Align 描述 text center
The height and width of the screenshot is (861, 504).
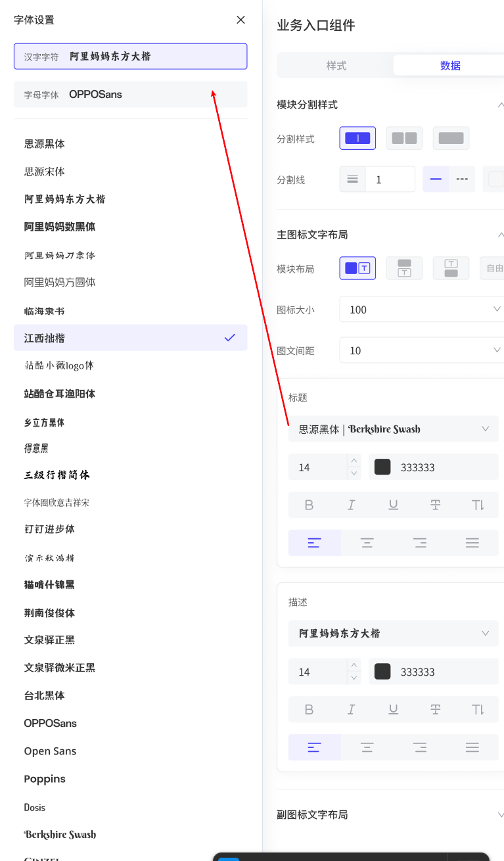(x=367, y=747)
